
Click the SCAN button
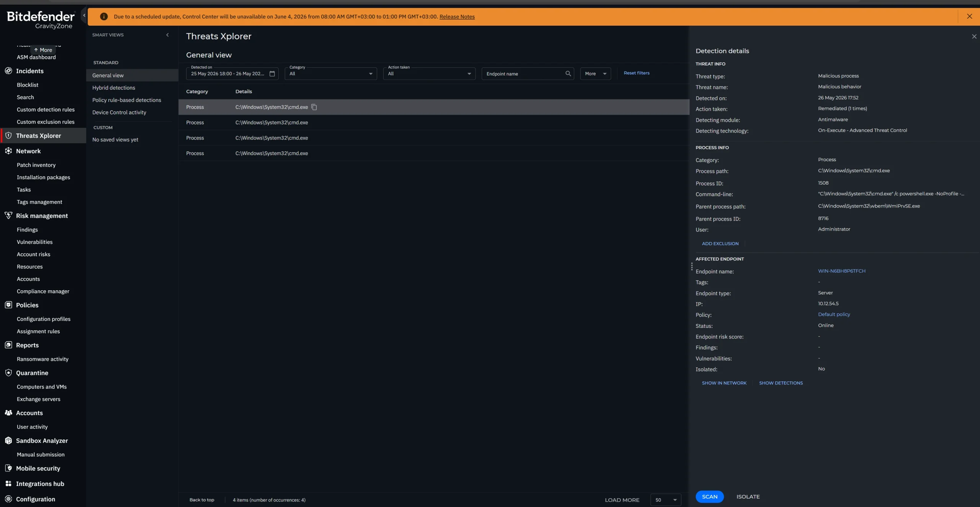click(x=710, y=497)
